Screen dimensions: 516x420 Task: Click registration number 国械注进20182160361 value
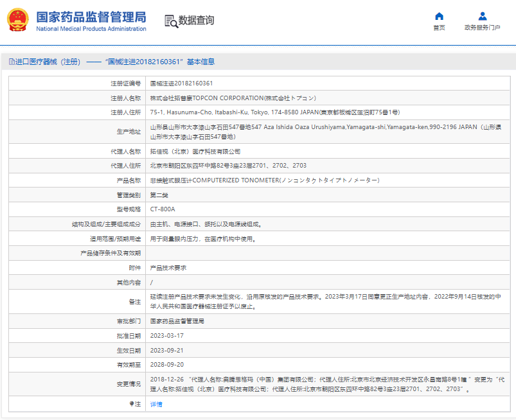pos(181,83)
